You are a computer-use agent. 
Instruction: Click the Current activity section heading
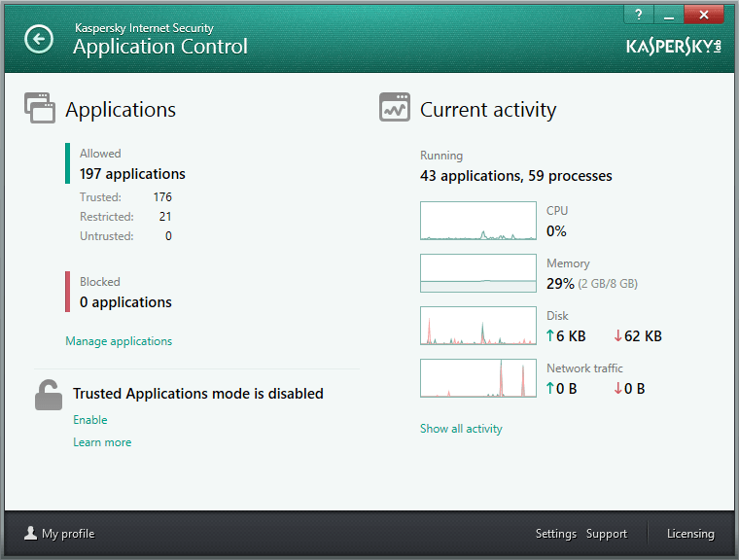click(x=488, y=110)
